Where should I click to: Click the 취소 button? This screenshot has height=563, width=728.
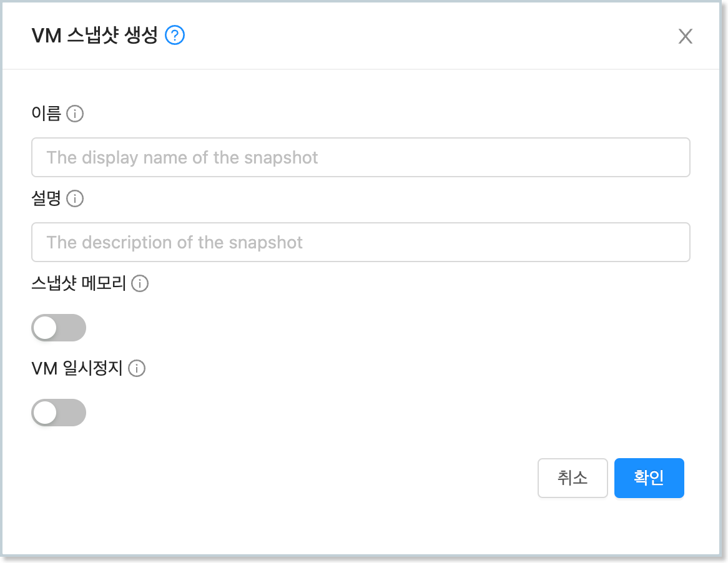click(x=573, y=478)
